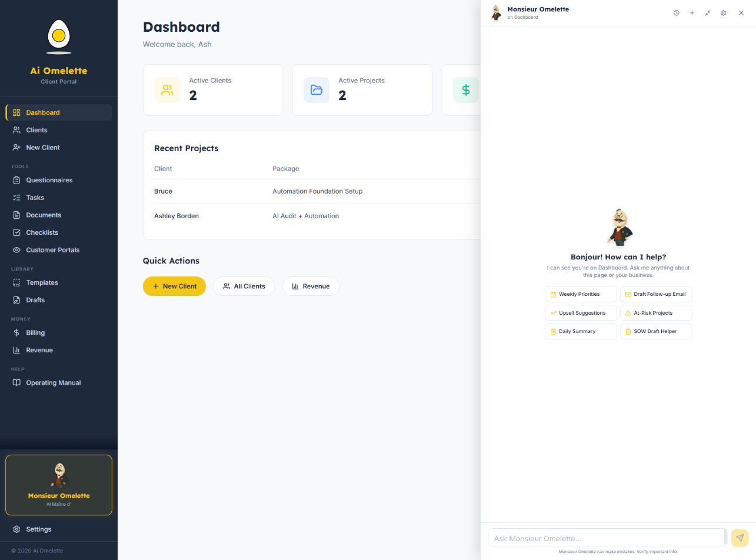Click the AI Audit + Automation package cell
This screenshot has width=756, height=560.
(306, 216)
